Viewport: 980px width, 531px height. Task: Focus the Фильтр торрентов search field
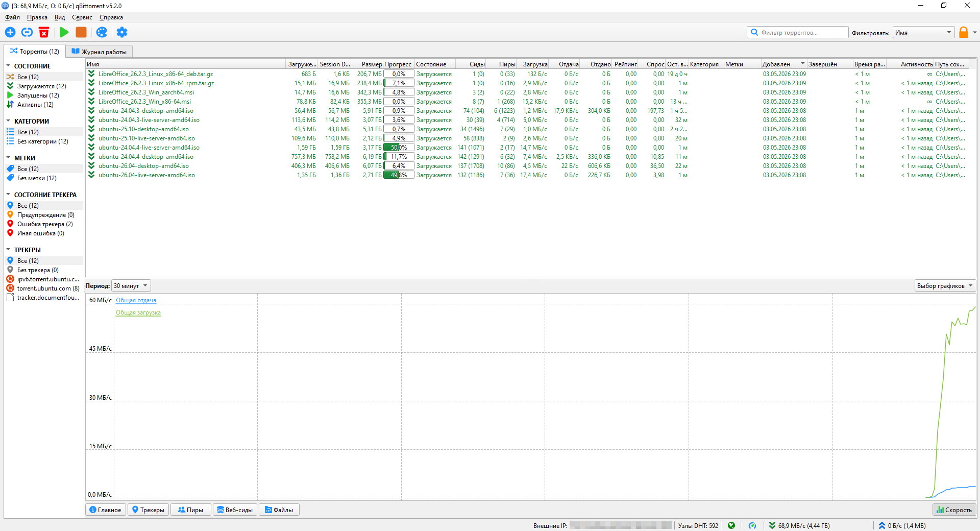click(x=797, y=33)
